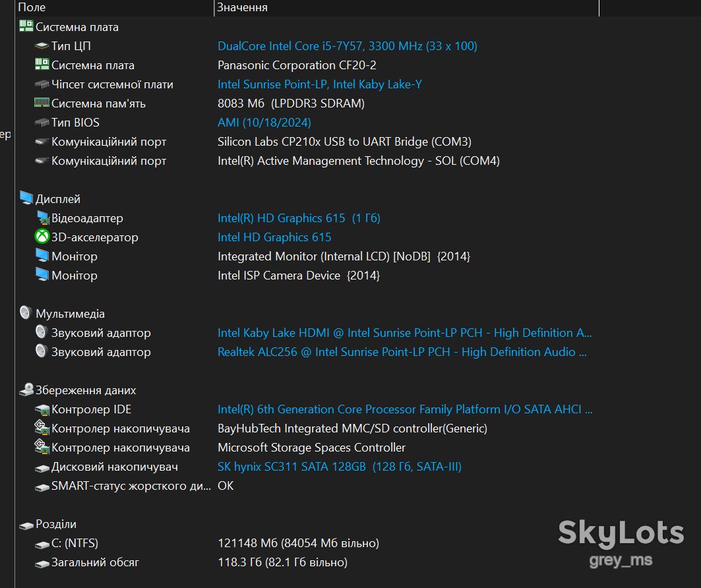The image size is (701, 588).
Task: Click the port icon in the COM3 row
Action: (x=42, y=142)
